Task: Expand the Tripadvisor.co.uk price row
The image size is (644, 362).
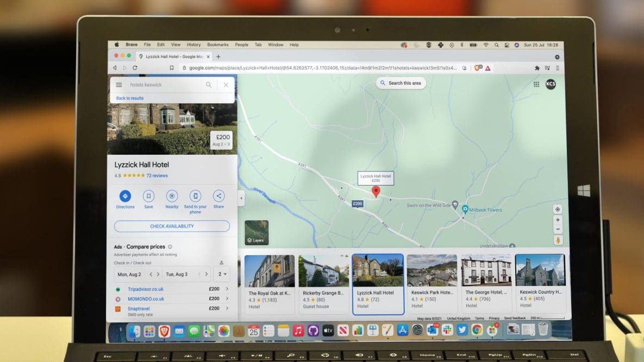Action: pyautogui.click(x=227, y=289)
